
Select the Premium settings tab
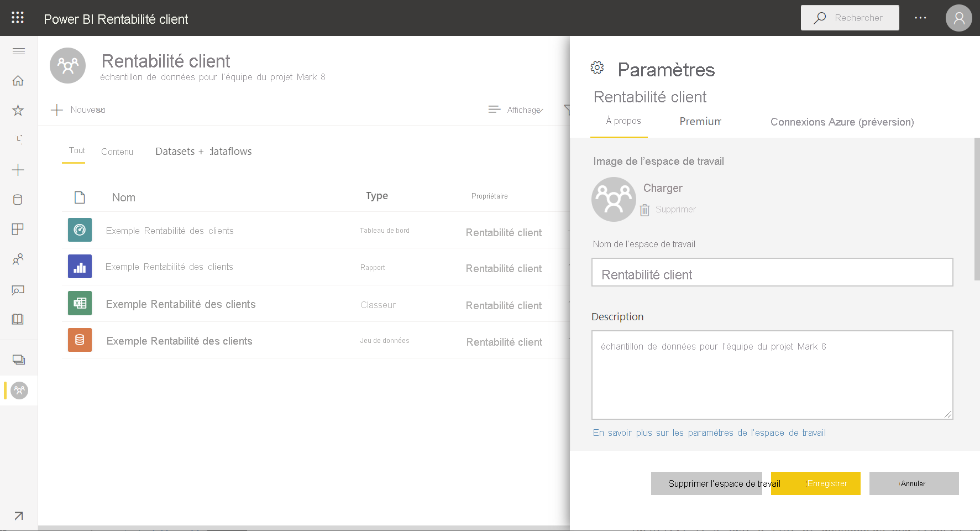click(700, 122)
